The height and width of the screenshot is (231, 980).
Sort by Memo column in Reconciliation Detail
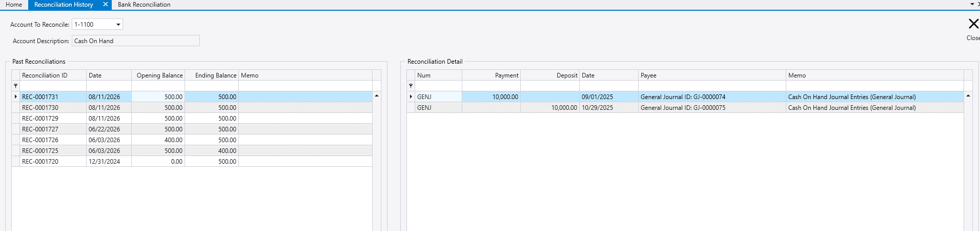875,75
